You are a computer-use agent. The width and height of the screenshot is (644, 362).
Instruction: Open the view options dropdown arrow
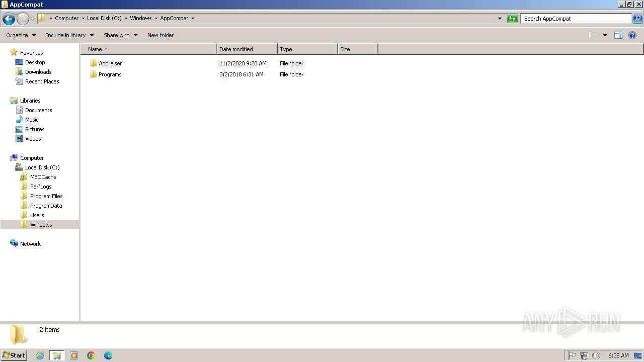click(x=605, y=35)
